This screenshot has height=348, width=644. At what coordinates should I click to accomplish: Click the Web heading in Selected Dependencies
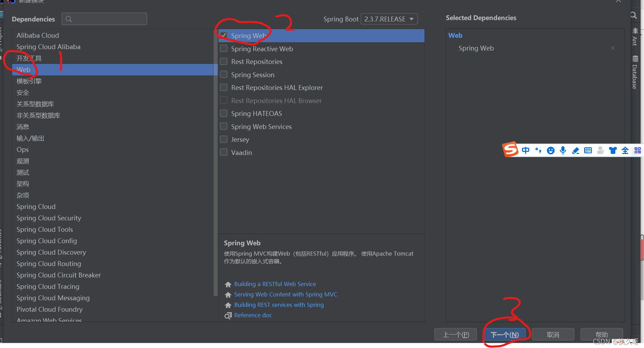point(455,35)
